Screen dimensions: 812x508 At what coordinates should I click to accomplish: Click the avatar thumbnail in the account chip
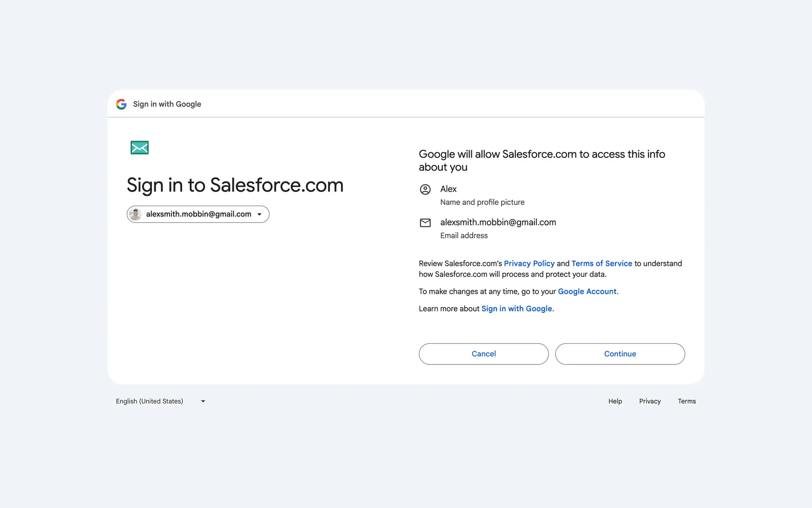[135, 214]
